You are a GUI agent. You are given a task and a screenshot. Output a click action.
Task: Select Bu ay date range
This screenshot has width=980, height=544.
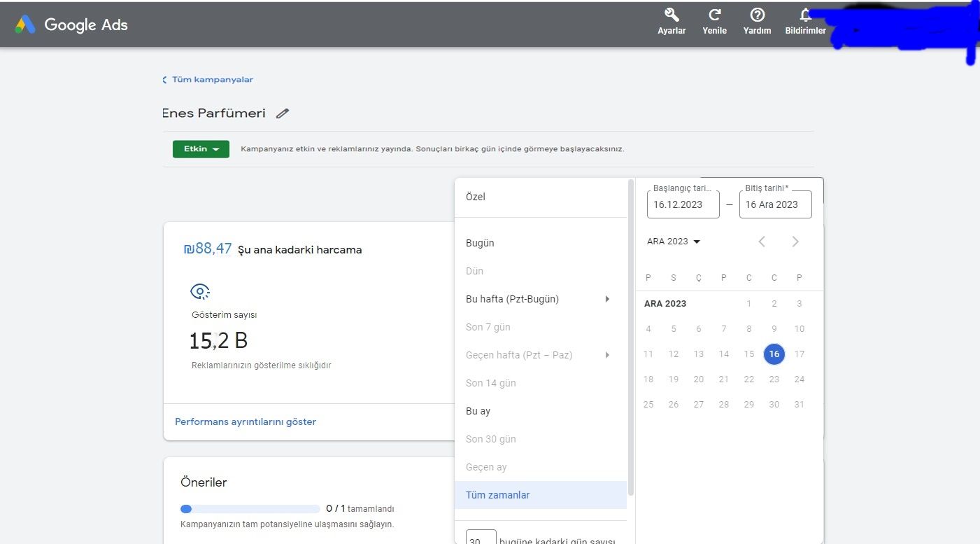point(541,411)
